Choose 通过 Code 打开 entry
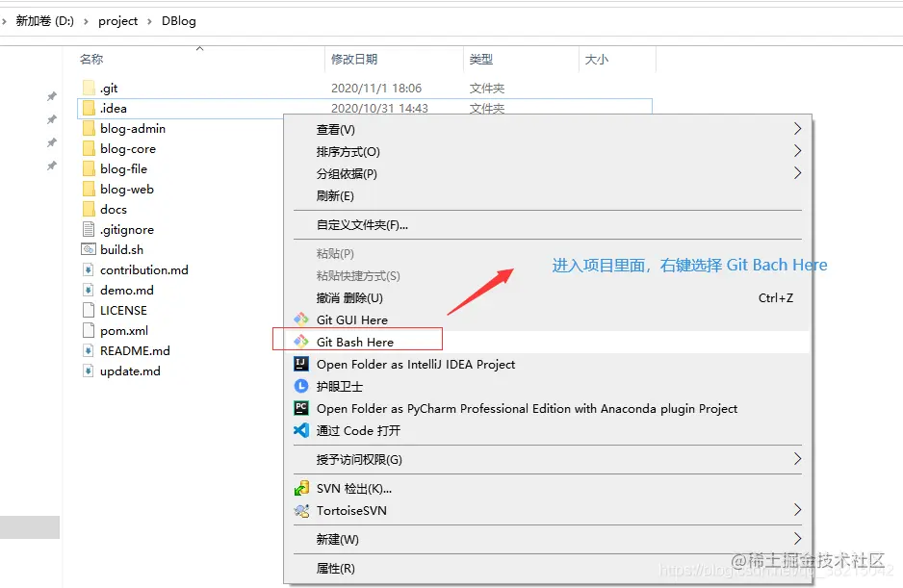Screen dimensions: 903x588 (548, 430)
